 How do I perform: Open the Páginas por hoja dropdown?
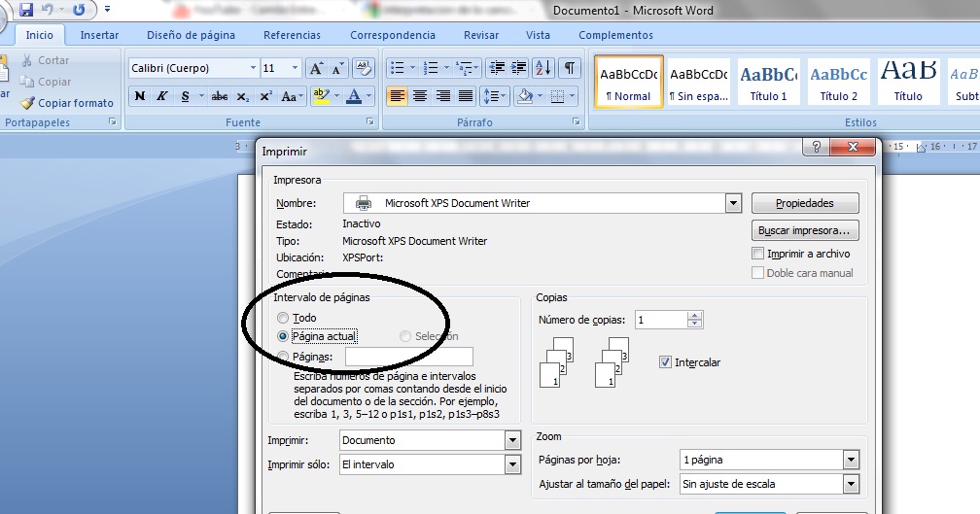coord(851,460)
